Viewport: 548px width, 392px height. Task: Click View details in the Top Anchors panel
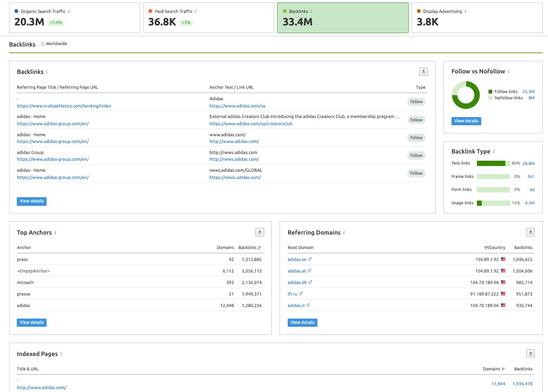click(x=31, y=322)
